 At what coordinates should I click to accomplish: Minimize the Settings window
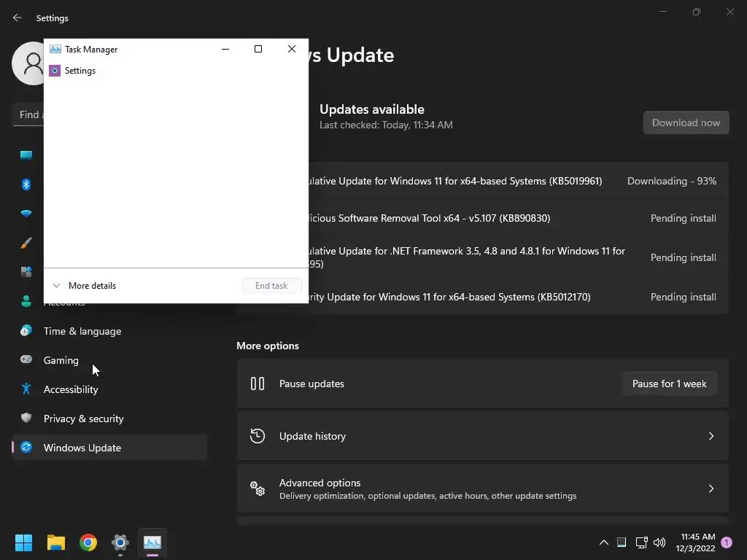(x=662, y=12)
